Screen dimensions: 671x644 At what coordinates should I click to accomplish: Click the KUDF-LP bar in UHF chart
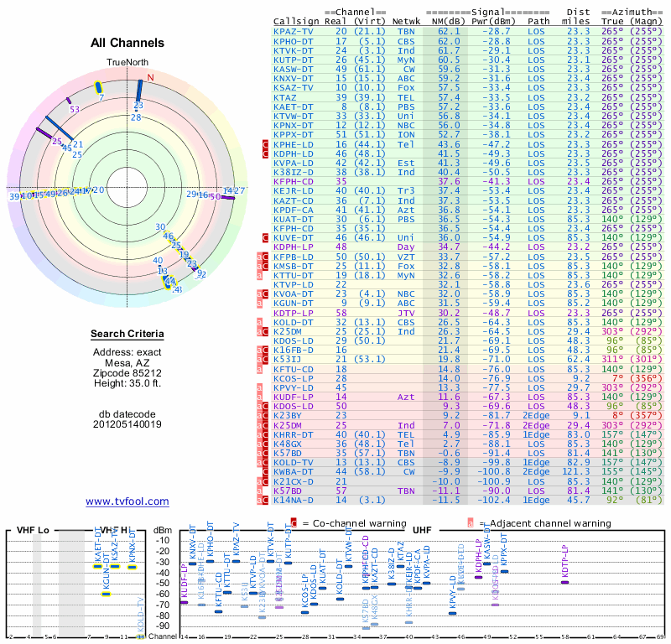pos(184,603)
